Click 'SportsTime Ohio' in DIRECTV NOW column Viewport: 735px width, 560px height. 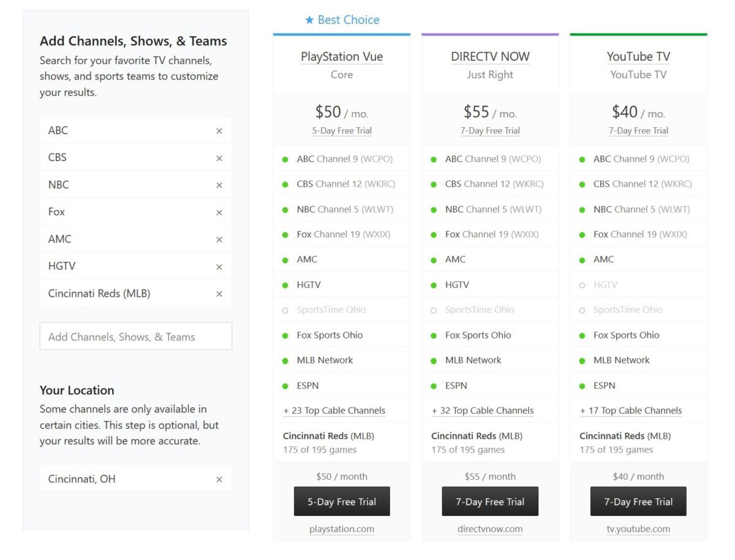pyautogui.click(x=480, y=310)
